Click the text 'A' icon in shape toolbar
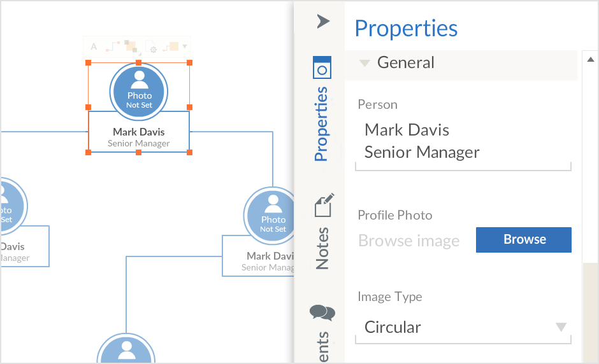Screen dimensions: 599x364 (94, 46)
